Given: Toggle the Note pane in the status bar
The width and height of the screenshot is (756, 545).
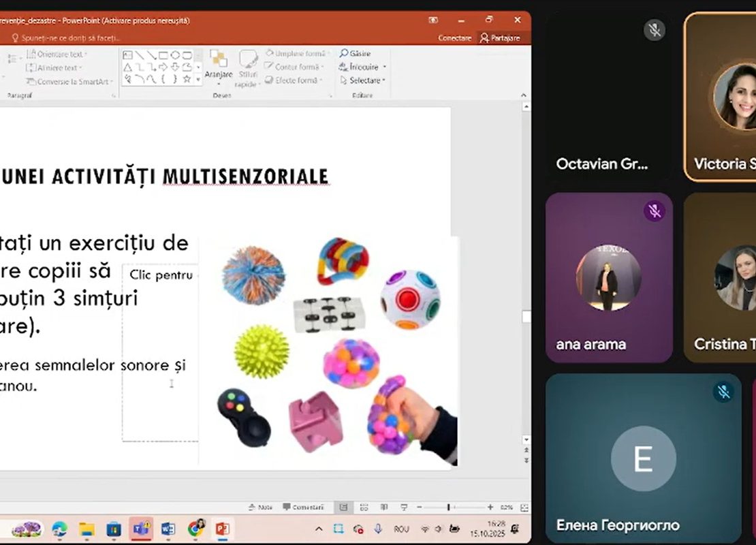Looking at the screenshot, I should 261,508.
